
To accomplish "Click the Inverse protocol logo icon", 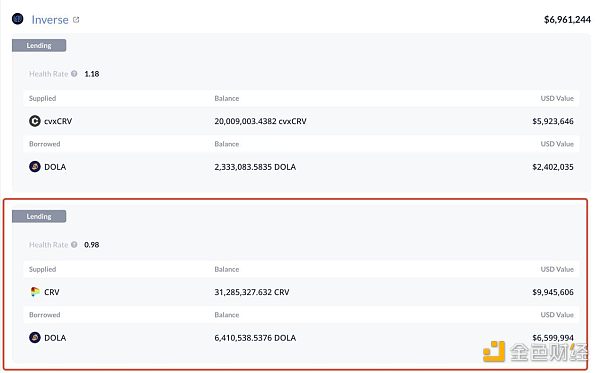I will [18, 19].
